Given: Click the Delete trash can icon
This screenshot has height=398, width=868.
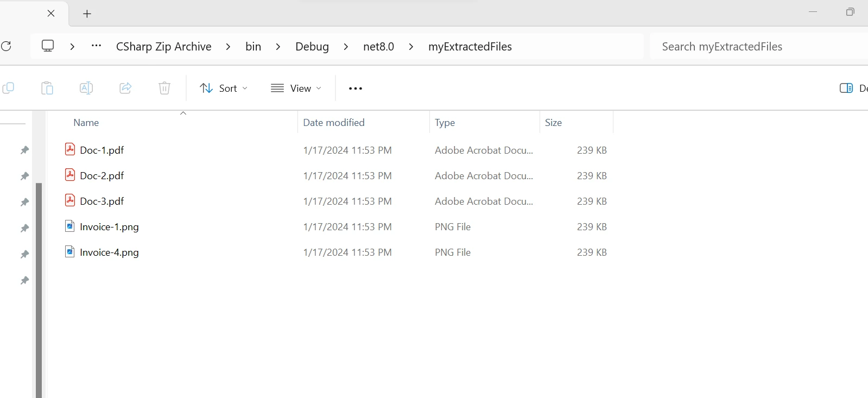Looking at the screenshot, I should pos(164,88).
